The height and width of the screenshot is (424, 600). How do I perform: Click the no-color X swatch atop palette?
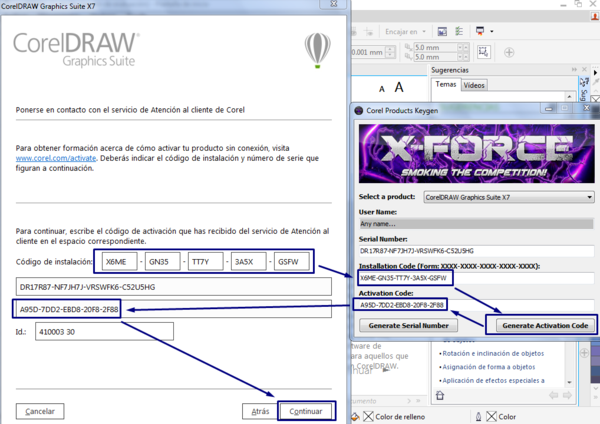[595, 100]
